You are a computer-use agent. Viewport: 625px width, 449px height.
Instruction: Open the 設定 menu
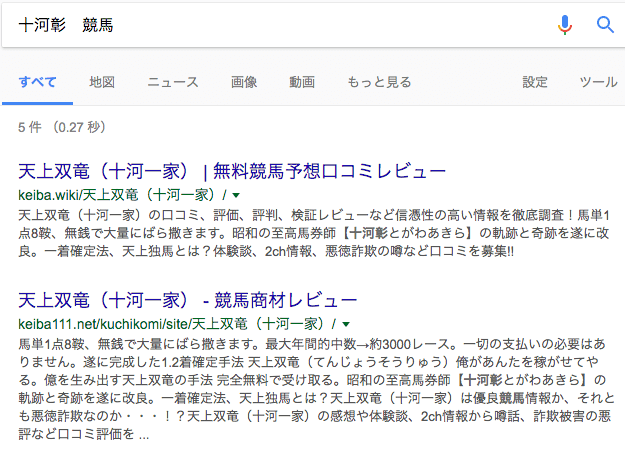point(535,82)
